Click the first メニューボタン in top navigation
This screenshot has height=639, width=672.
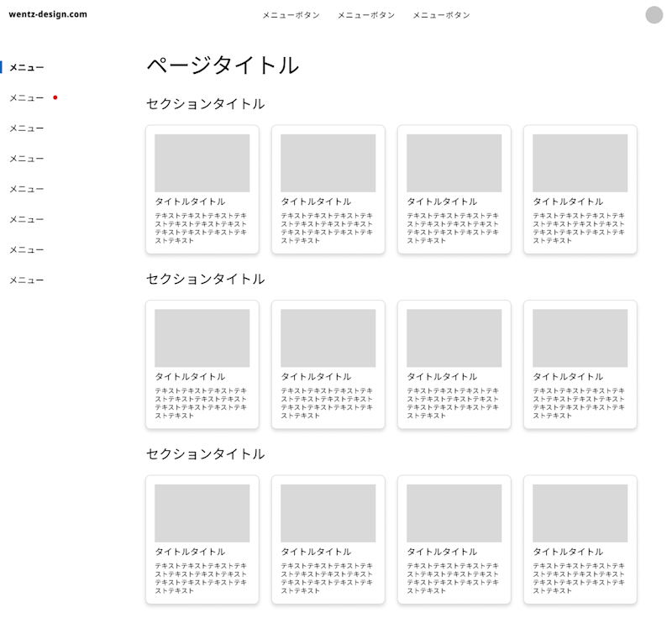[x=291, y=14]
